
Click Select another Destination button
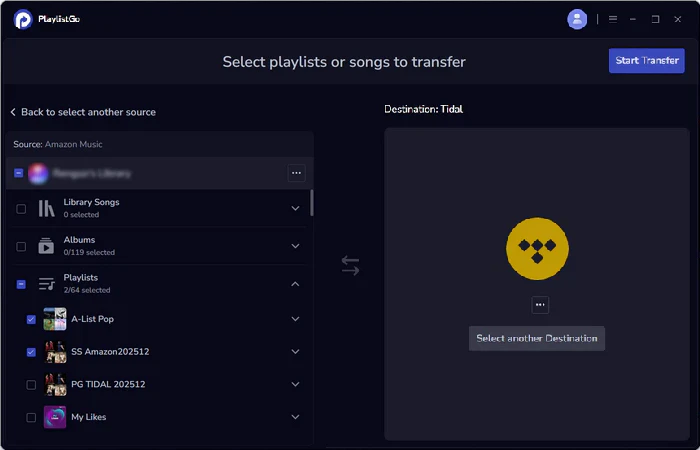tap(537, 338)
